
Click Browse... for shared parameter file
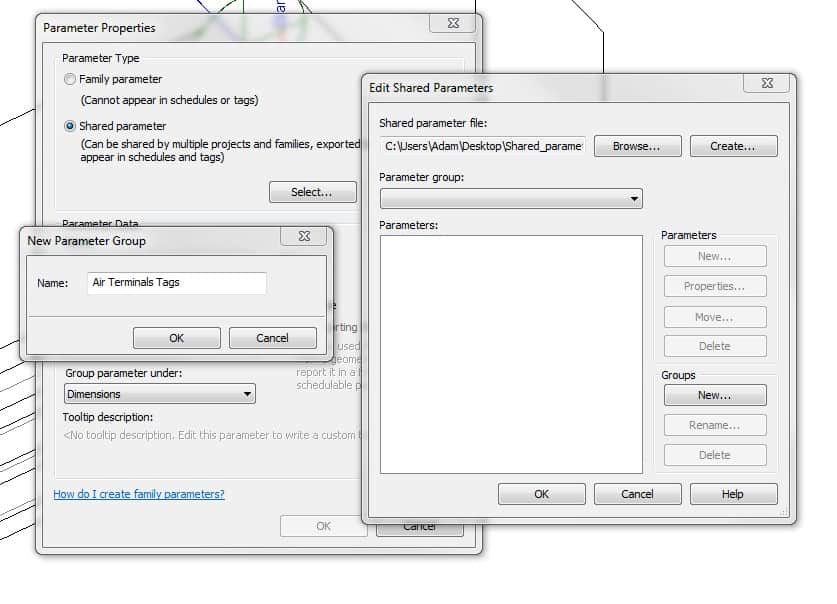click(x=637, y=146)
